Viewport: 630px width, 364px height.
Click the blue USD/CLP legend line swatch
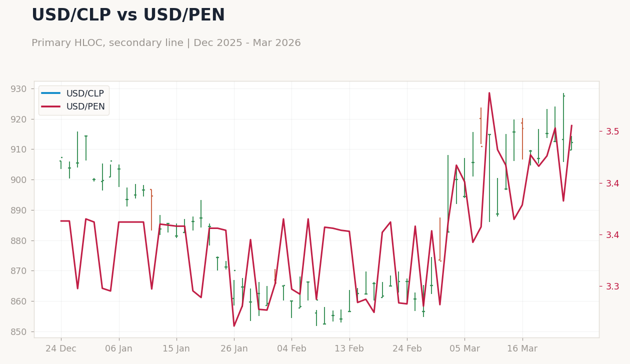[51, 93]
